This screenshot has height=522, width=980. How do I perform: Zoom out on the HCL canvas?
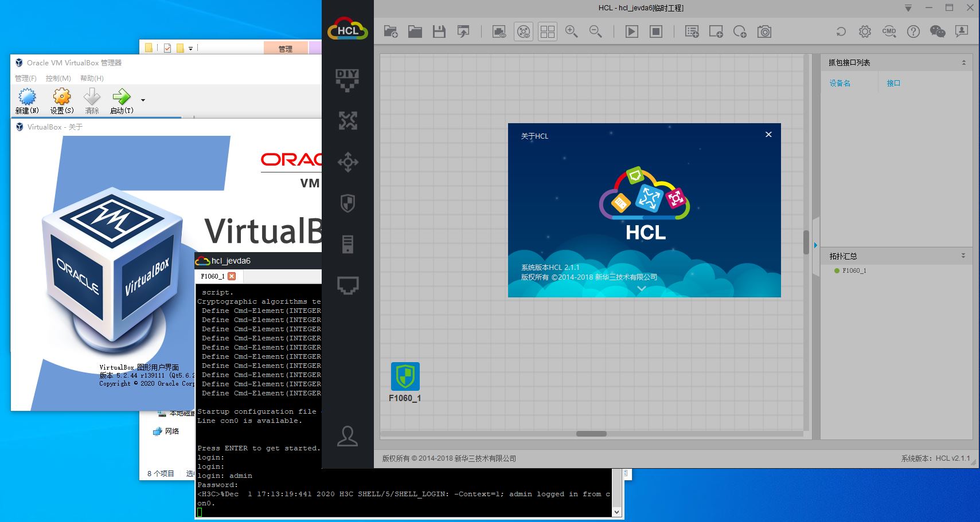pyautogui.click(x=596, y=32)
